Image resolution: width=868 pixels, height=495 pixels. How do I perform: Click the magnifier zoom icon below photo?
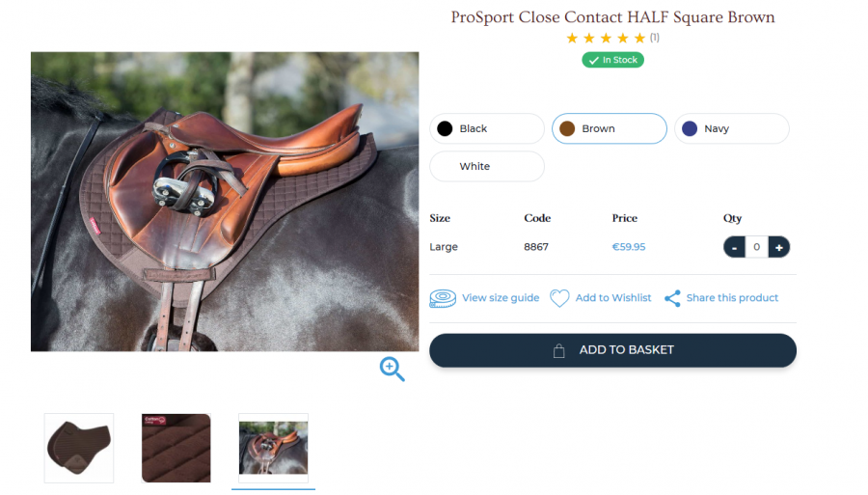pos(392,369)
